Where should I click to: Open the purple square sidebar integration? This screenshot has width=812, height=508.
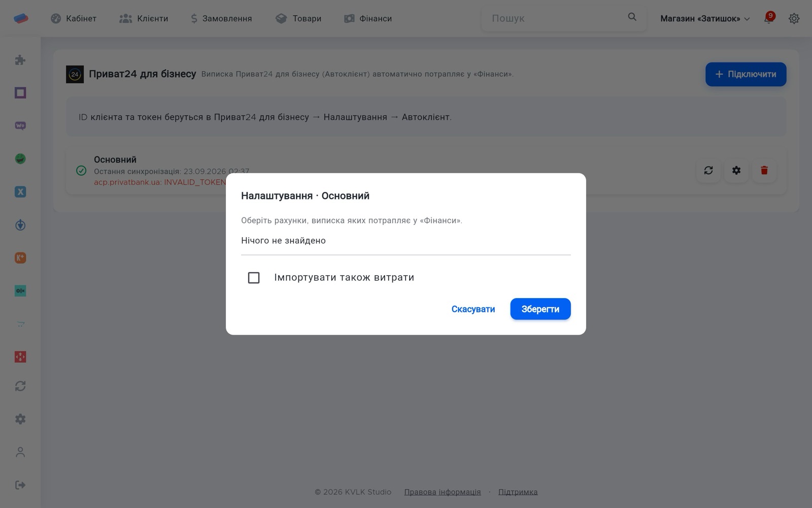click(20, 93)
